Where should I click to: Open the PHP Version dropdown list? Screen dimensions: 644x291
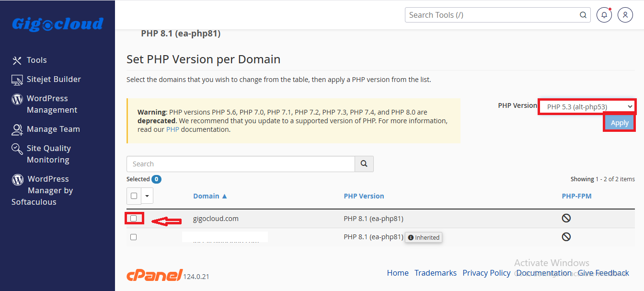(587, 106)
